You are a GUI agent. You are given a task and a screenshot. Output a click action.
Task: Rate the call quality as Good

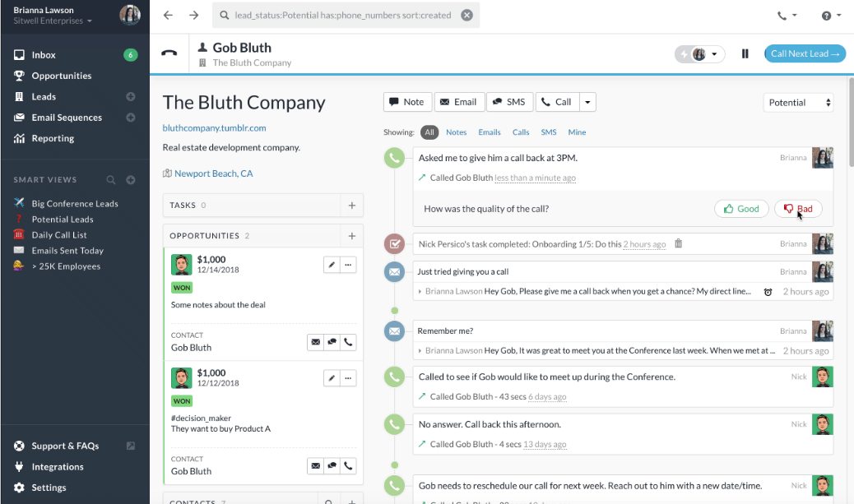point(740,208)
